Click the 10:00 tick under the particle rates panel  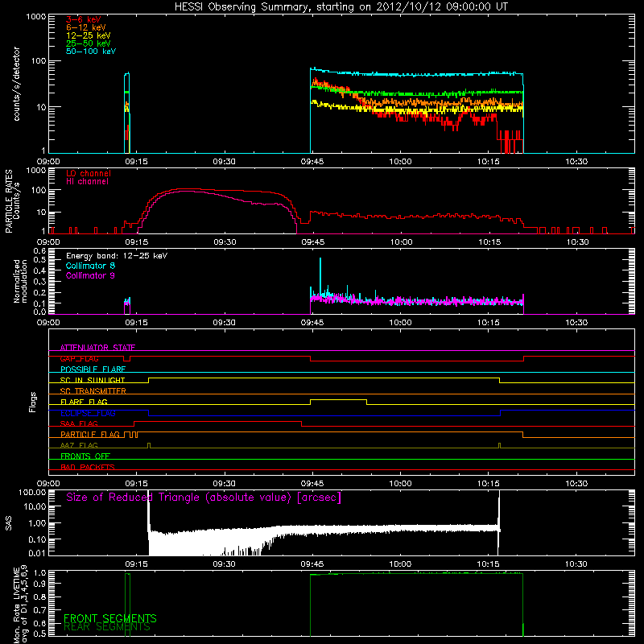[x=401, y=242]
